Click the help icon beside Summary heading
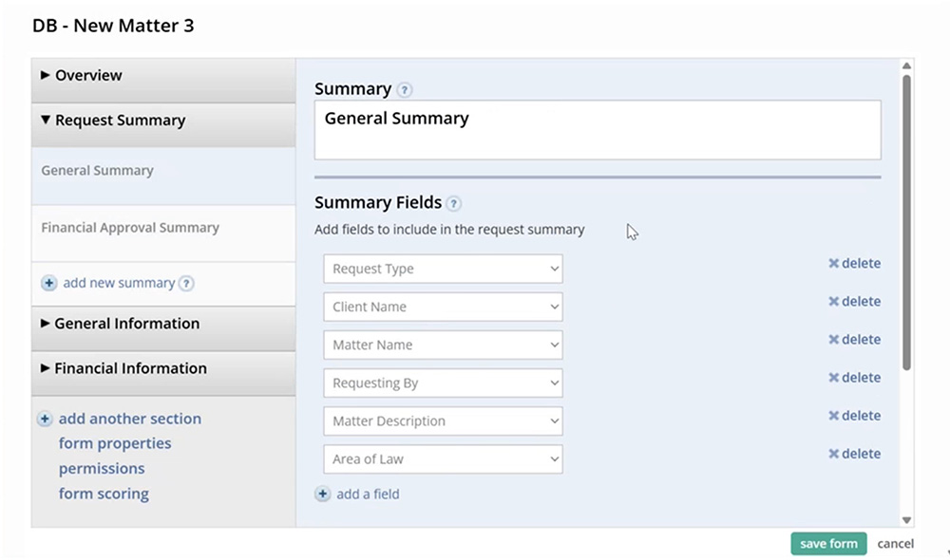Image resolution: width=950 pixels, height=560 pixels. [405, 90]
